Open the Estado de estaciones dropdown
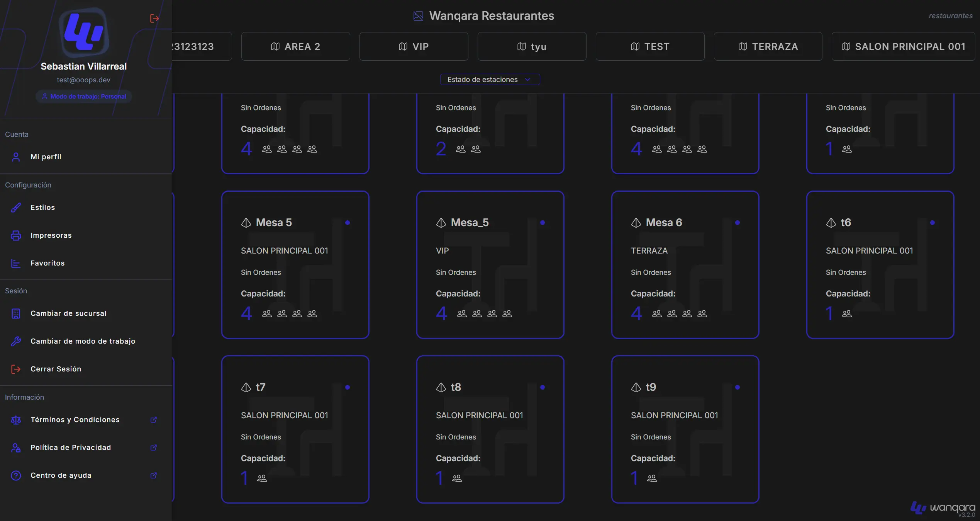The width and height of the screenshot is (980, 521). pos(490,79)
